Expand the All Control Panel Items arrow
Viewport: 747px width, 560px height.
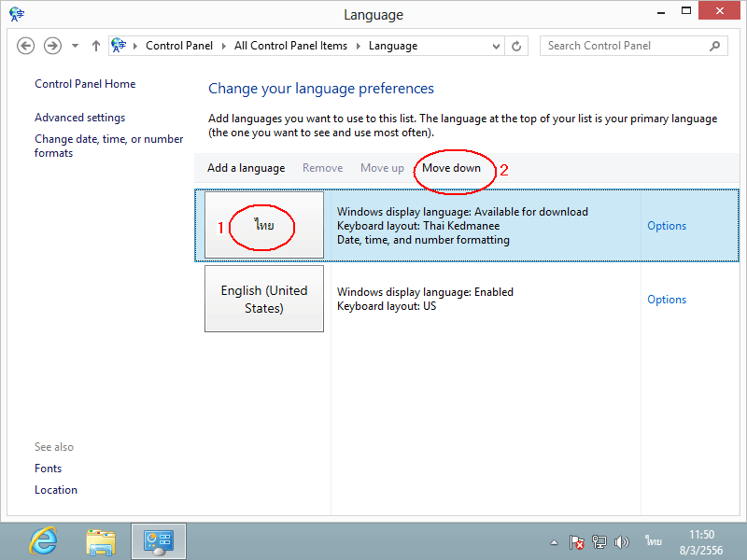[x=359, y=46]
